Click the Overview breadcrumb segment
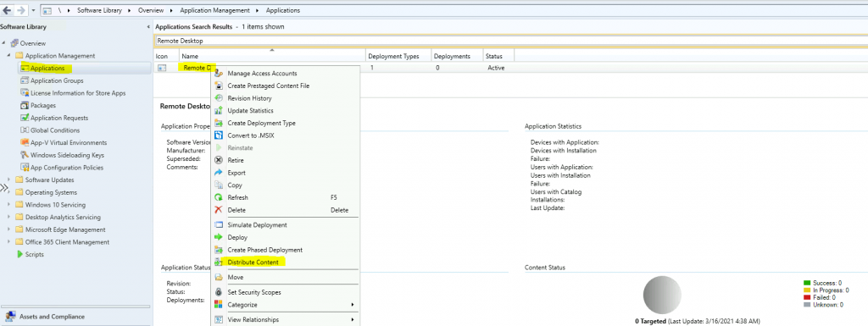This screenshot has width=868, height=326. click(151, 10)
